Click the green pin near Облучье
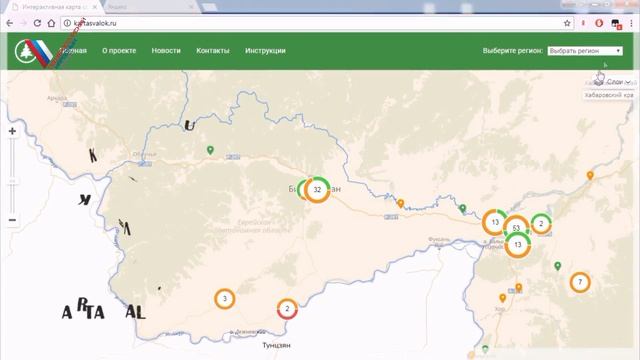This screenshot has height=360, width=640. (x=210, y=150)
